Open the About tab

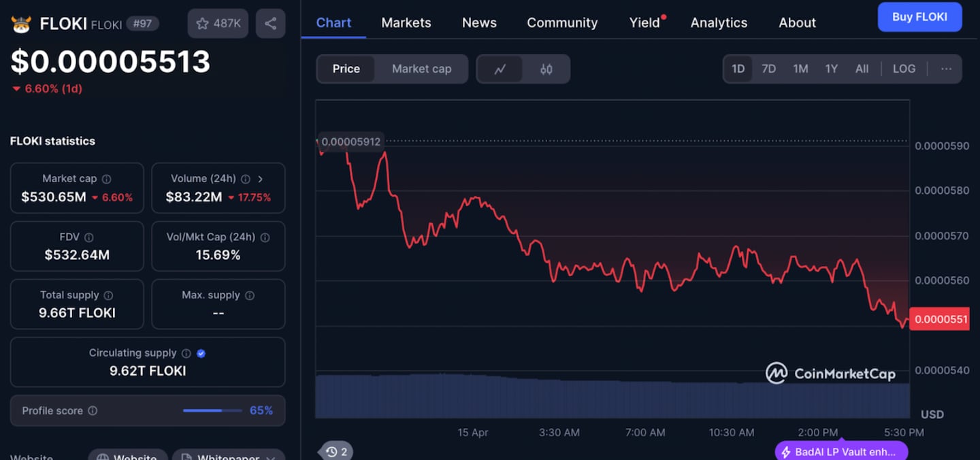tap(797, 22)
